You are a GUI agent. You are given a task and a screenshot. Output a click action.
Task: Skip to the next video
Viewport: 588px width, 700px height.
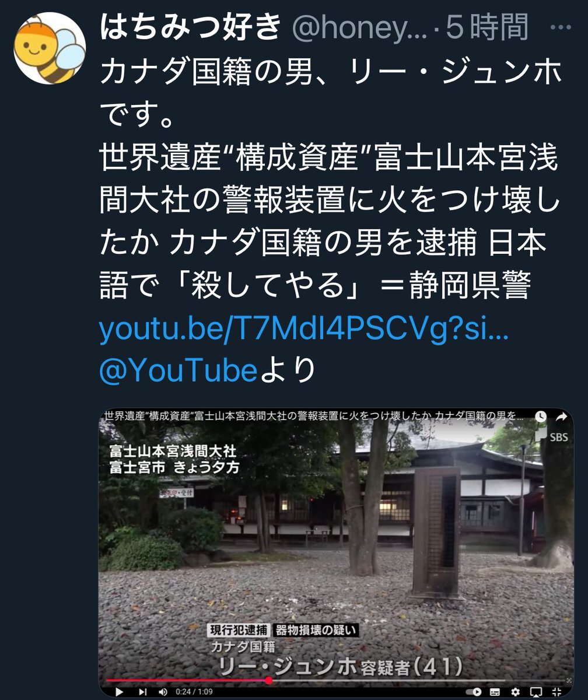pos(143,692)
